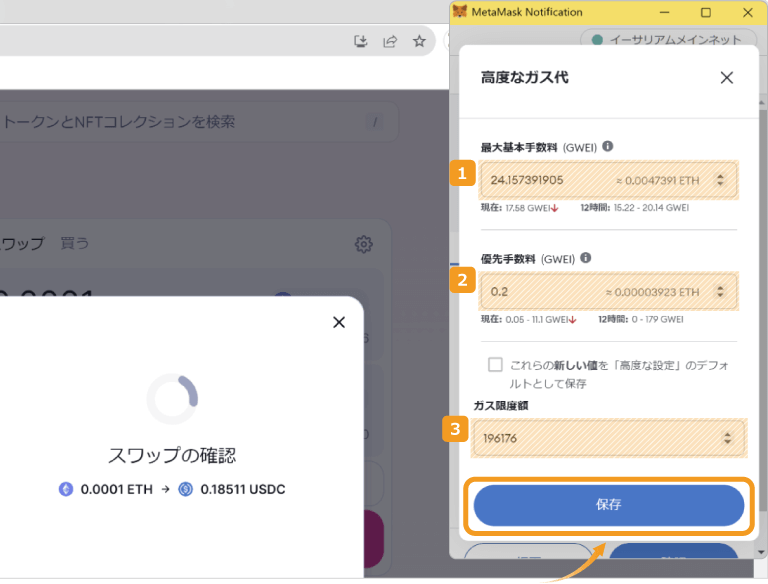
Task: Click the ≈ 0.00003923 ETH estimate text
Action: (652, 292)
